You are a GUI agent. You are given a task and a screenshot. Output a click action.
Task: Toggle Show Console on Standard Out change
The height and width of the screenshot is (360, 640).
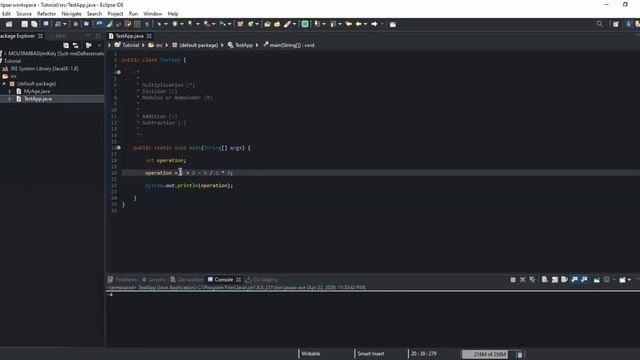tap(575, 280)
